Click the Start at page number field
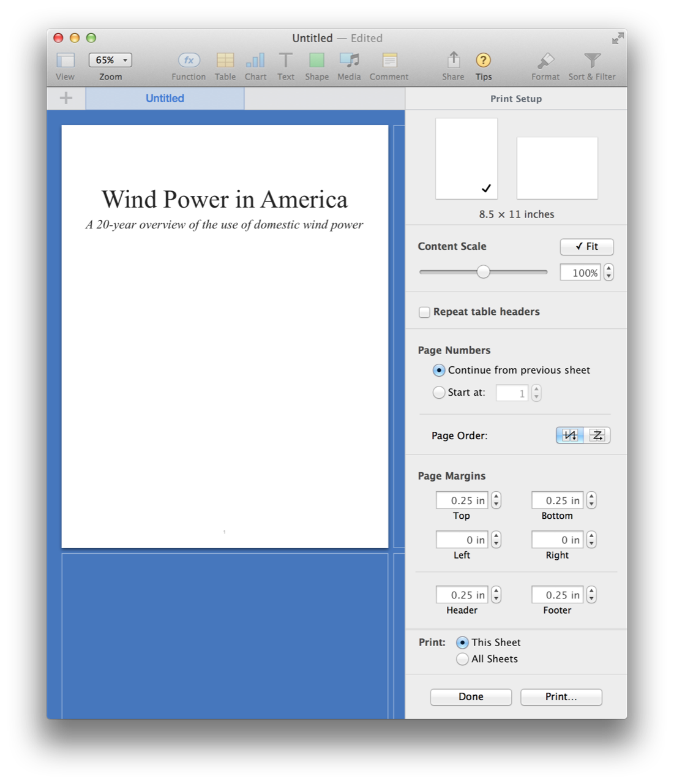The height and width of the screenshot is (784, 674). (512, 393)
